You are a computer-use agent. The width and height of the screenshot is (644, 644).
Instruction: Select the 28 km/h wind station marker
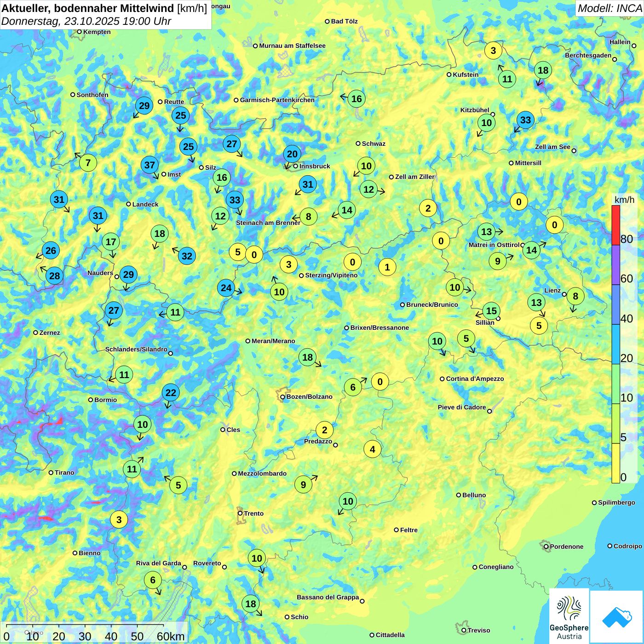pyautogui.click(x=54, y=276)
